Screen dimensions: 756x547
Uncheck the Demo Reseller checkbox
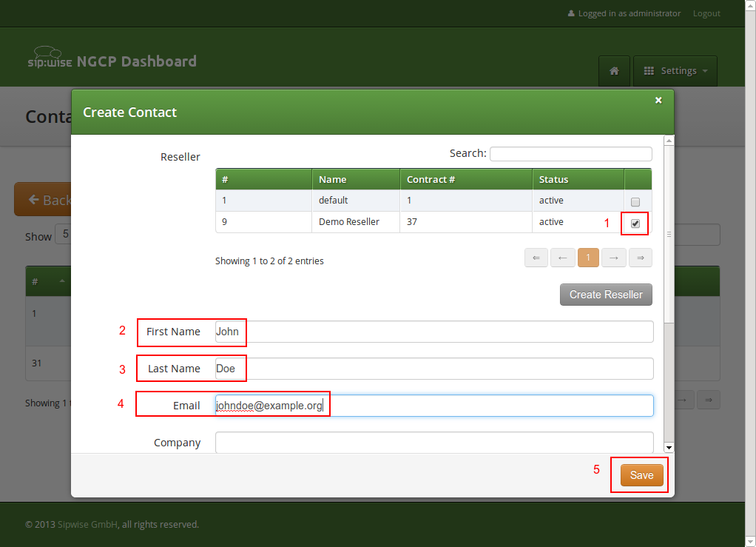pyautogui.click(x=634, y=222)
